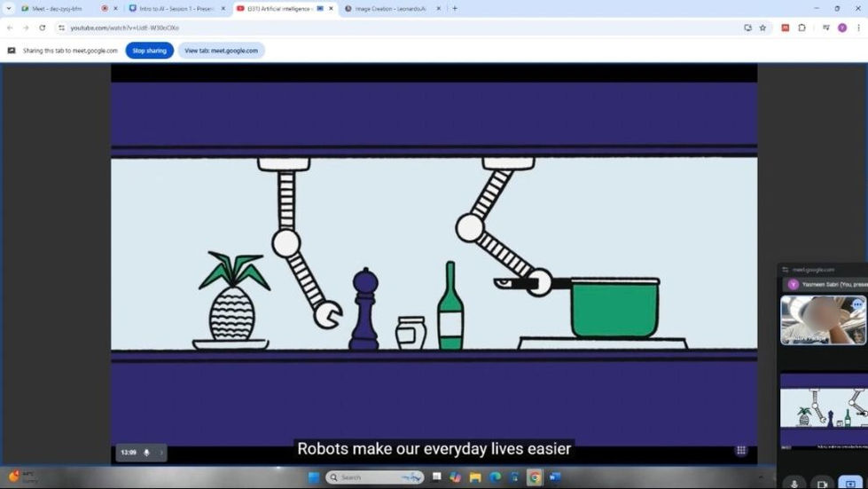Click the microphone icon in video overlay
Viewport: 868px width, 489px height.
coord(146,453)
